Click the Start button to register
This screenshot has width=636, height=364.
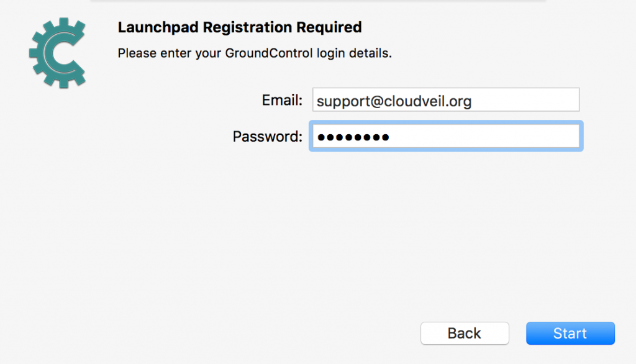tap(570, 333)
